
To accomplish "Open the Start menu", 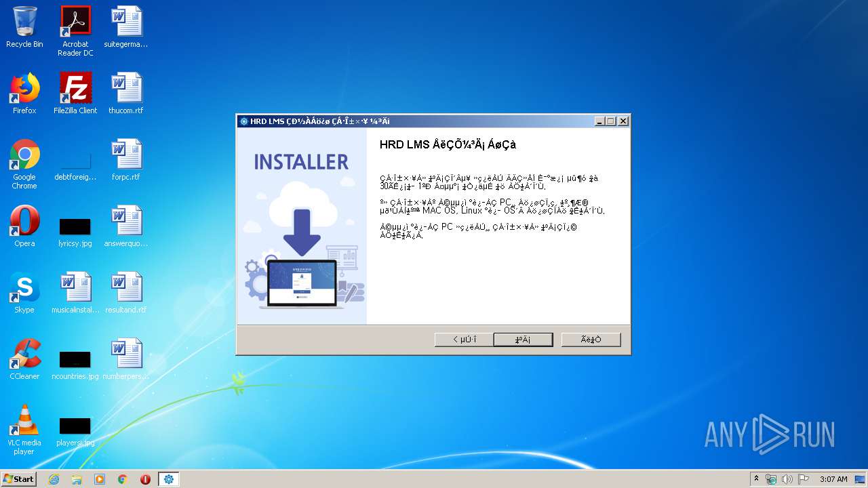I will tap(18, 479).
